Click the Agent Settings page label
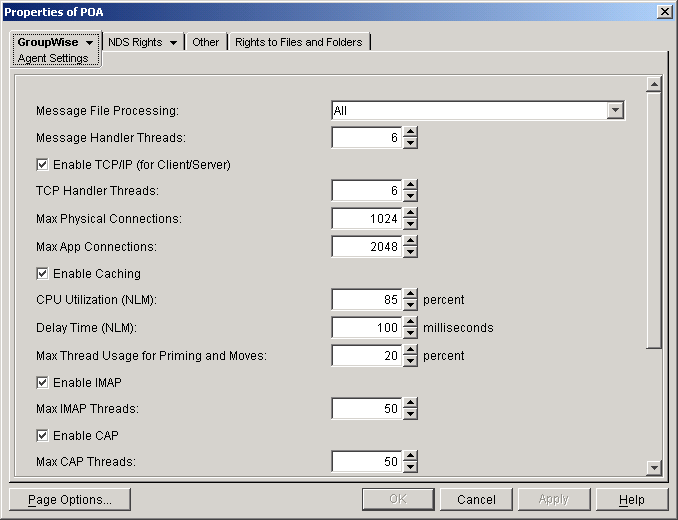This screenshot has width=678, height=520. pos(53,58)
